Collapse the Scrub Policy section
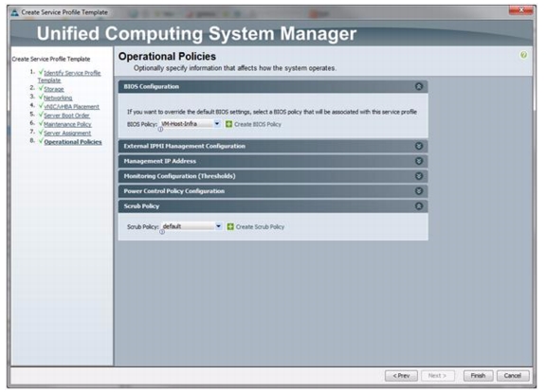Screen dimensions: 546x392 pyautogui.click(x=419, y=206)
